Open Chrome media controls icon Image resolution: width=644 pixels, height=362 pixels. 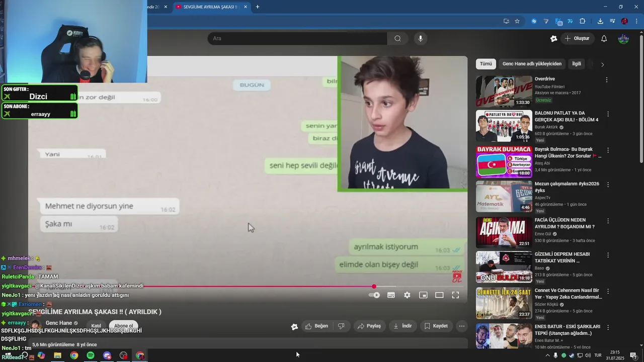coord(612,21)
